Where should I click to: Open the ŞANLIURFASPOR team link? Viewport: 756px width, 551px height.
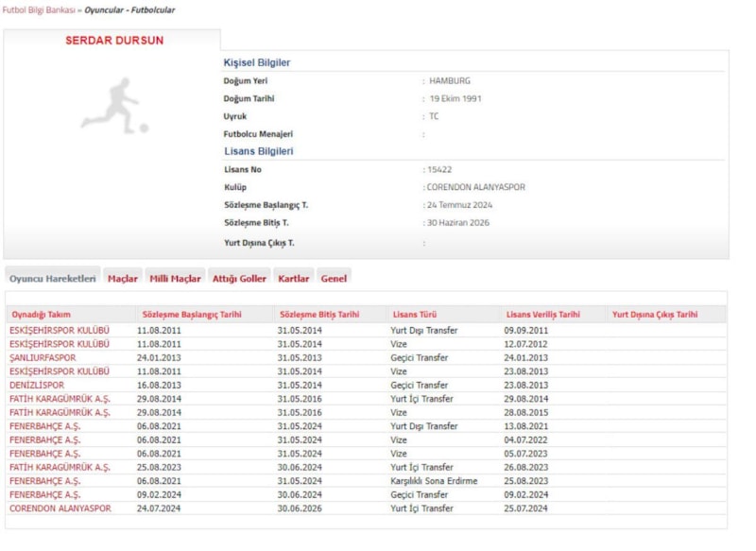43,358
